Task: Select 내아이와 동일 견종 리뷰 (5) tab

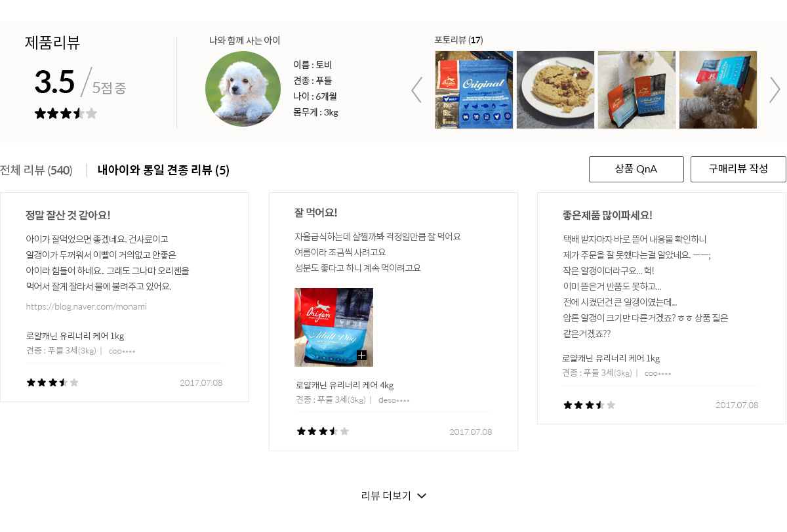Action: tap(163, 170)
